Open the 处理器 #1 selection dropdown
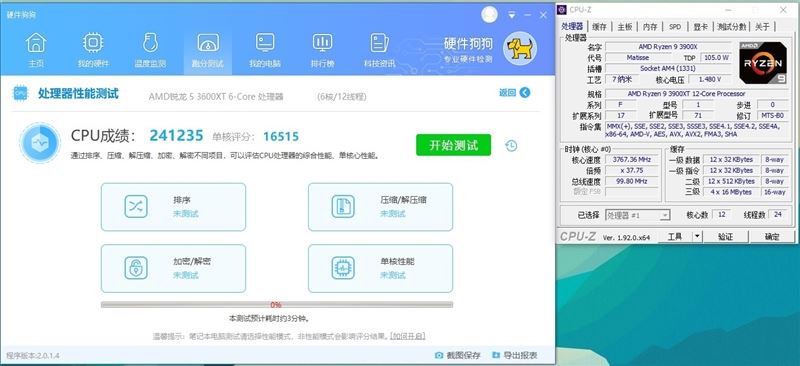 [637, 215]
